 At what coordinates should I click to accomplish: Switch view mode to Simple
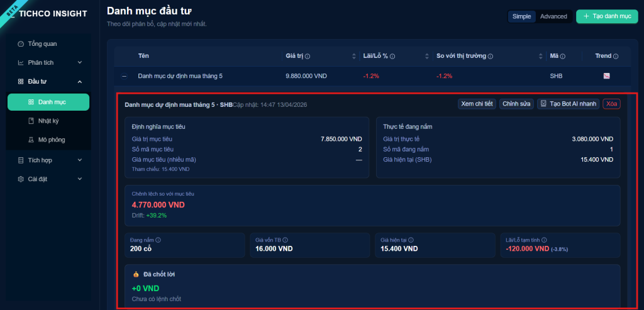(521, 16)
